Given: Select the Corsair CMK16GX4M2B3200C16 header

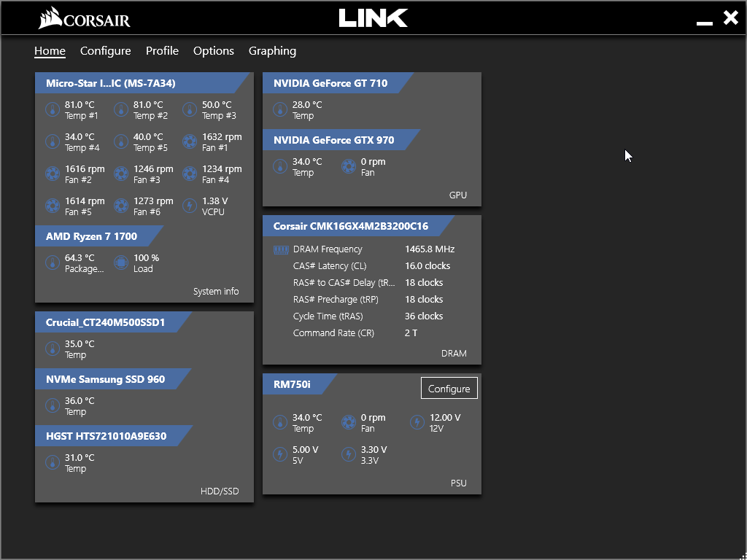Looking at the screenshot, I should (x=358, y=226).
